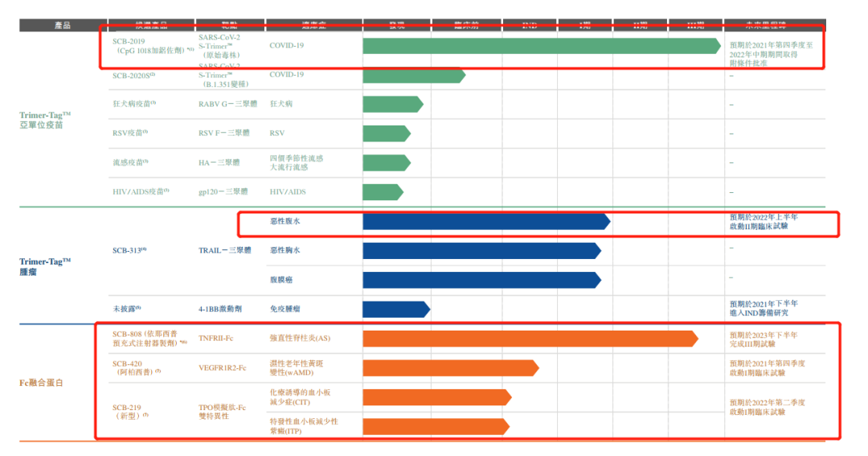Click the 狂犬病疫苗 product label
This screenshot has width=868, height=456.
[134, 104]
